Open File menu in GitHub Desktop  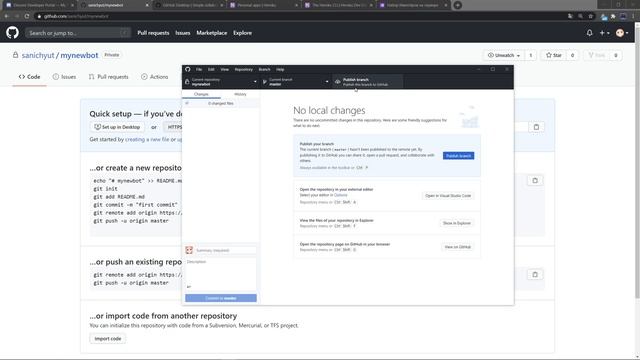coord(199,69)
